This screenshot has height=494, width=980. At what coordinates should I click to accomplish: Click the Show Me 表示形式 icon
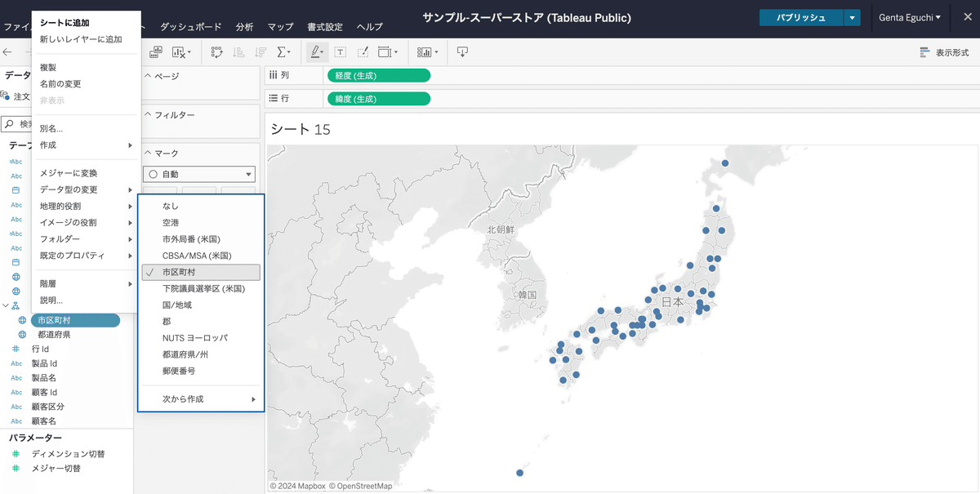924,52
